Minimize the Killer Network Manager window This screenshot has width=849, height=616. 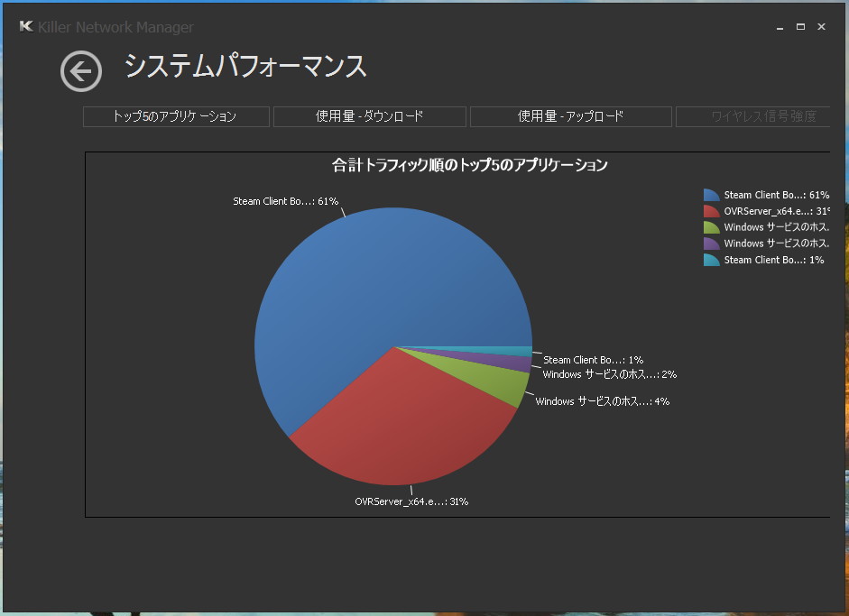pos(780,27)
